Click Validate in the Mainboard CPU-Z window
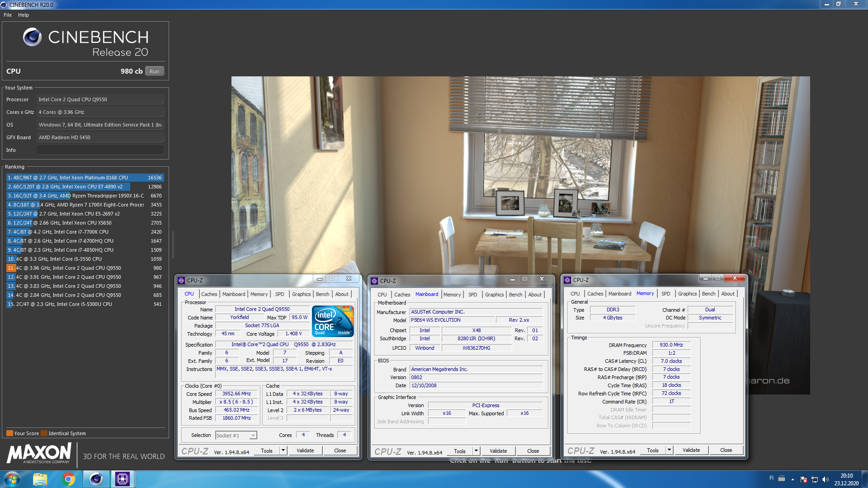868x488 pixels. (498, 451)
